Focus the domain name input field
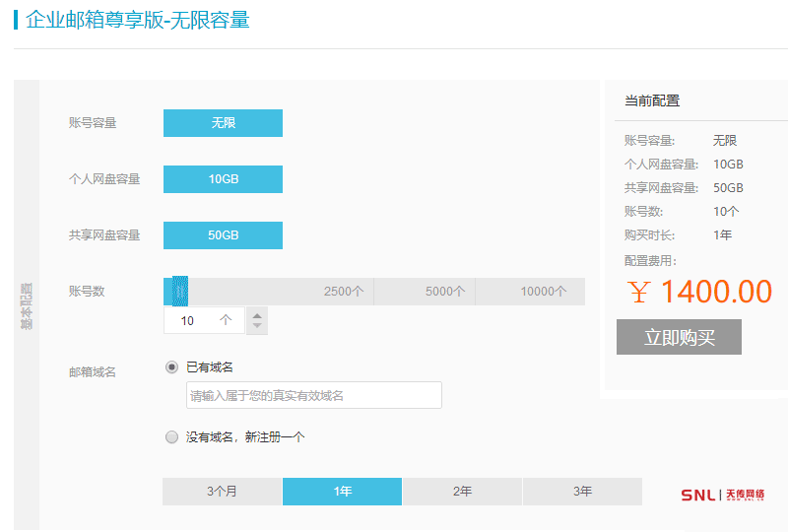The image size is (788, 532). coord(313,395)
